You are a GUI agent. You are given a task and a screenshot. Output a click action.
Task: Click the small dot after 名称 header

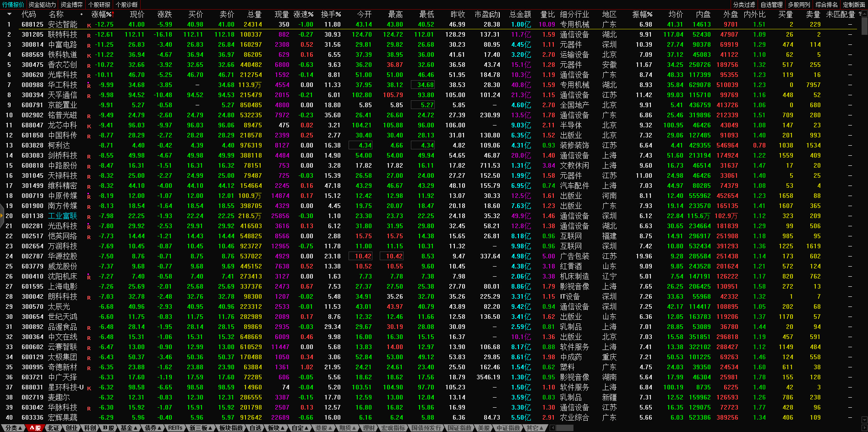(x=82, y=15)
